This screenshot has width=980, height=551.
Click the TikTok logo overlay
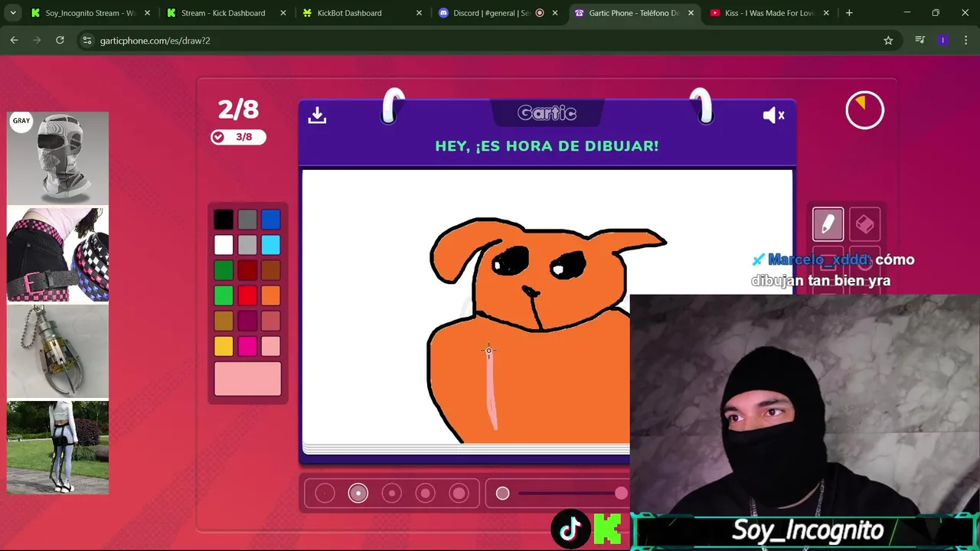point(570,529)
